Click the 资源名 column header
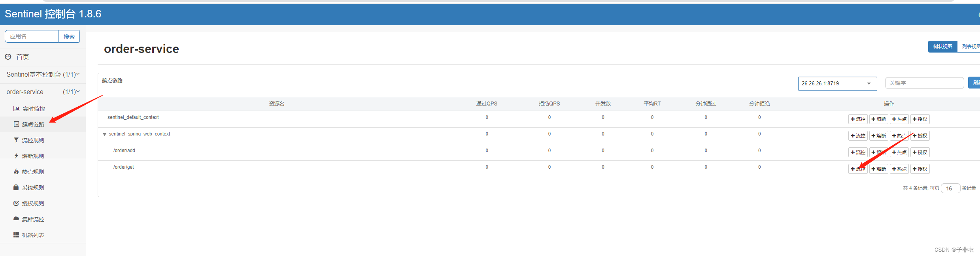 [x=277, y=104]
